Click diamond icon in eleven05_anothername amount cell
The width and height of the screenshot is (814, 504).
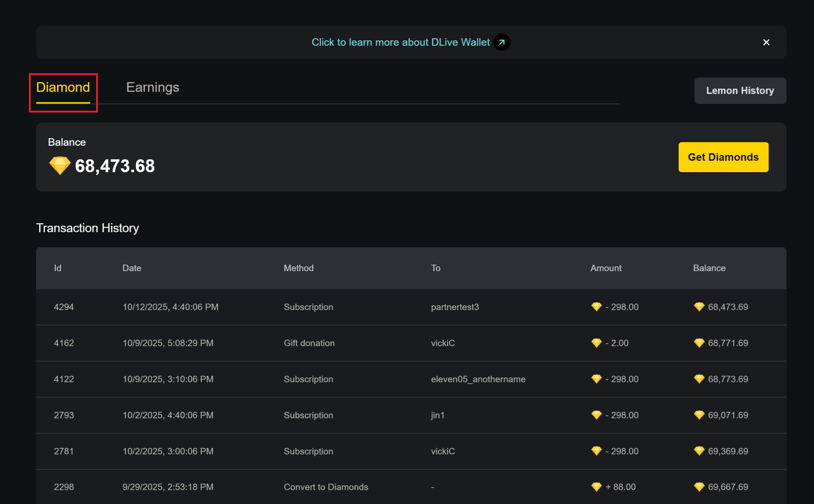[596, 379]
